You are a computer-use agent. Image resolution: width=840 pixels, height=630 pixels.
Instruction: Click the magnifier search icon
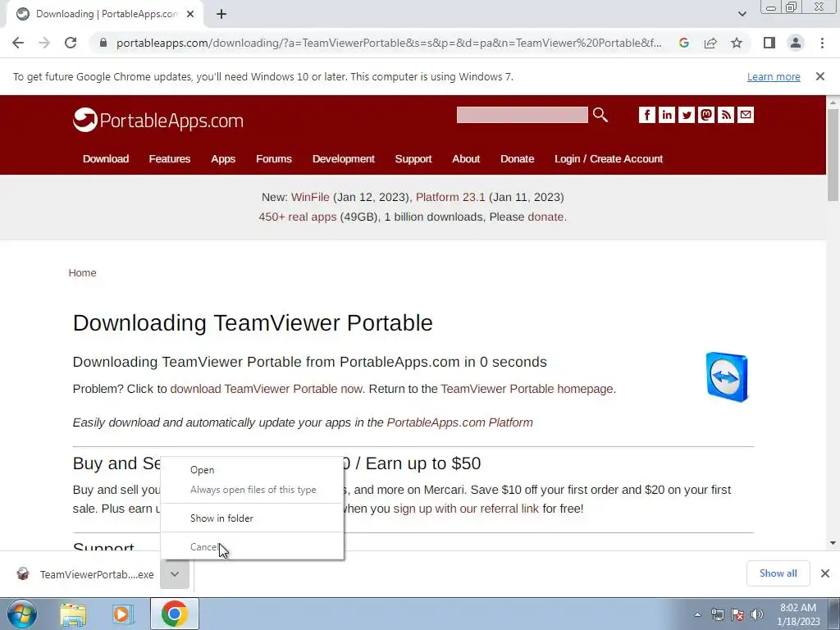(600, 115)
